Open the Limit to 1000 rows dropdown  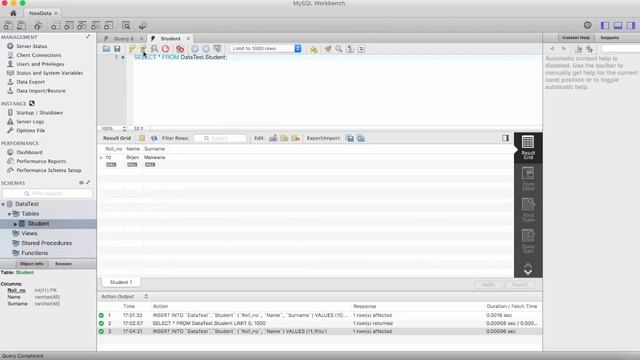click(266, 49)
